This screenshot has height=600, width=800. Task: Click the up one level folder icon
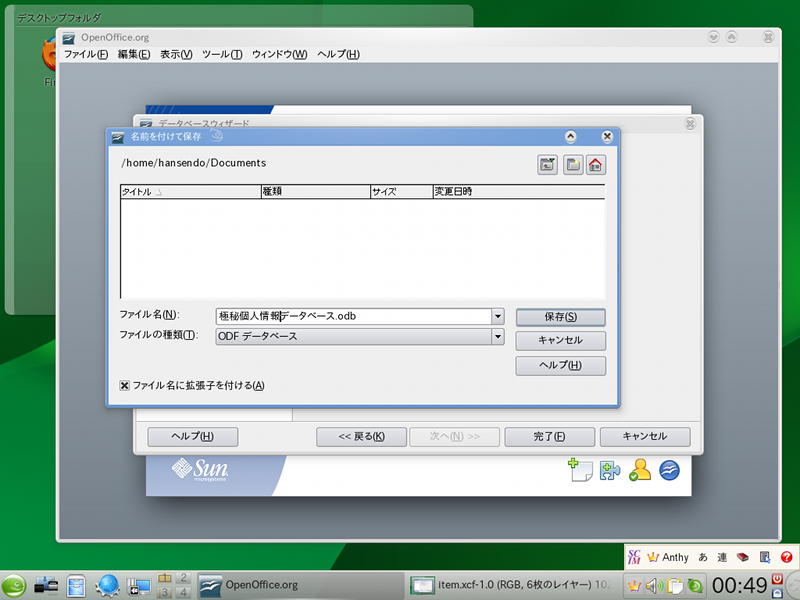click(x=547, y=165)
